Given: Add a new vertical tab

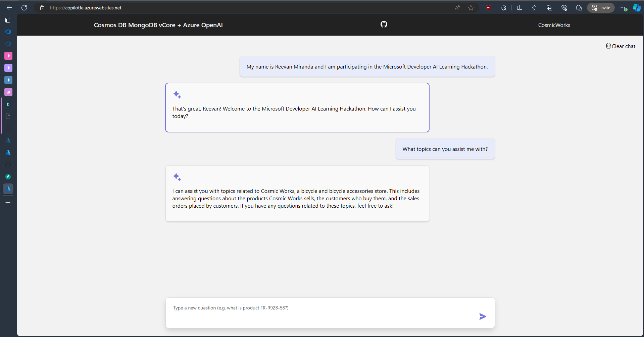Looking at the screenshot, I should point(8,203).
